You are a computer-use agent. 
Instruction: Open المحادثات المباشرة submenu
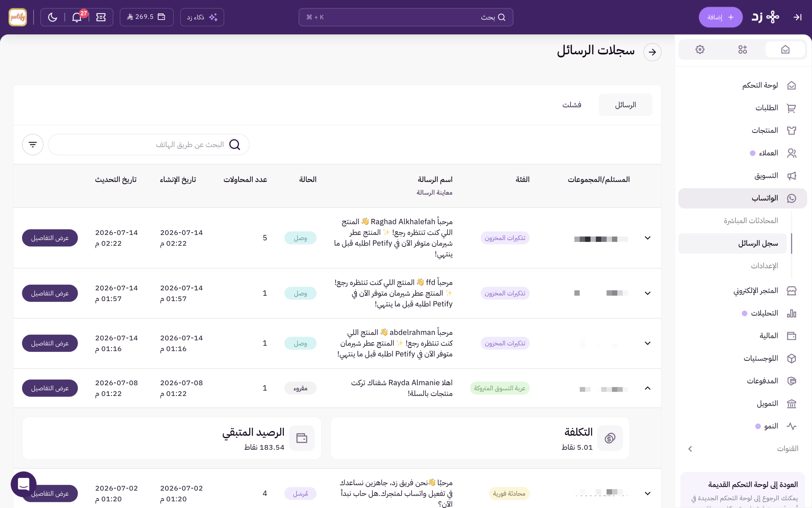(x=750, y=221)
